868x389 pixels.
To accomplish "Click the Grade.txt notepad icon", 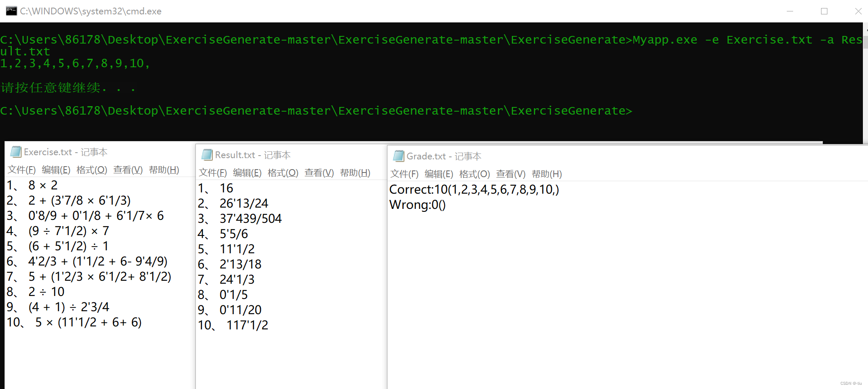I will (x=398, y=156).
